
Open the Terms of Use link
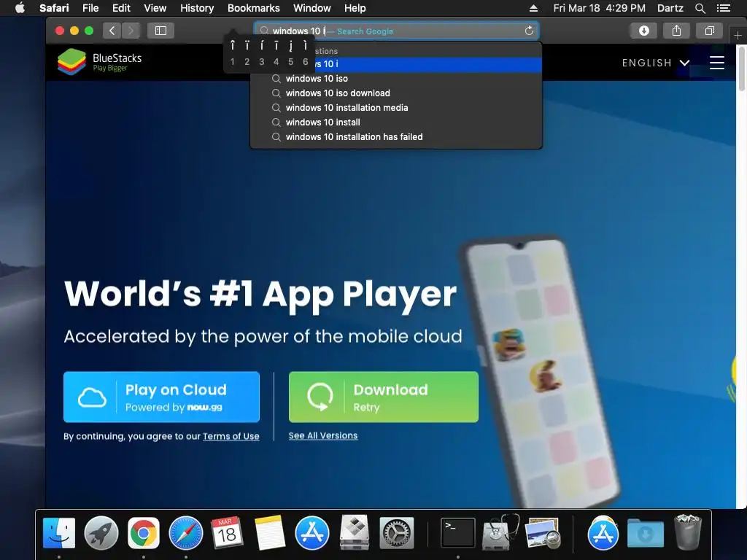pos(231,436)
